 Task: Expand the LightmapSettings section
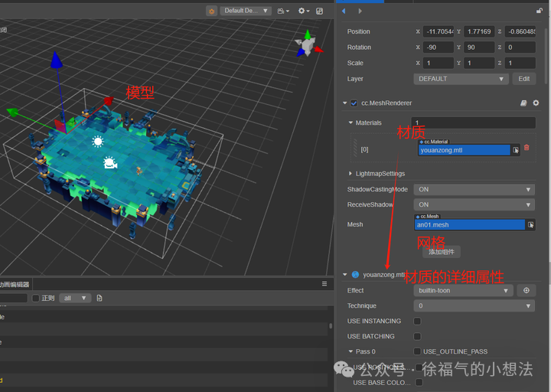click(350, 174)
